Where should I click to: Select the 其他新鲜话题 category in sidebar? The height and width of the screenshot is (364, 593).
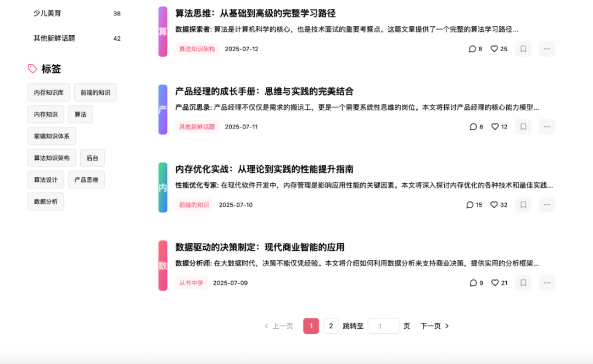tap(77, 38)
